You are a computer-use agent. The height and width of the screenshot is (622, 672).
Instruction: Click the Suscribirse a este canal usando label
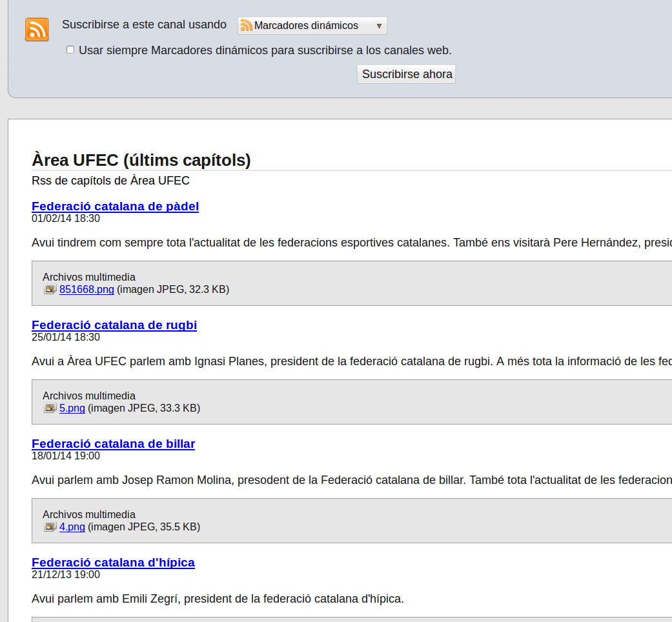(x=145, y=25)
